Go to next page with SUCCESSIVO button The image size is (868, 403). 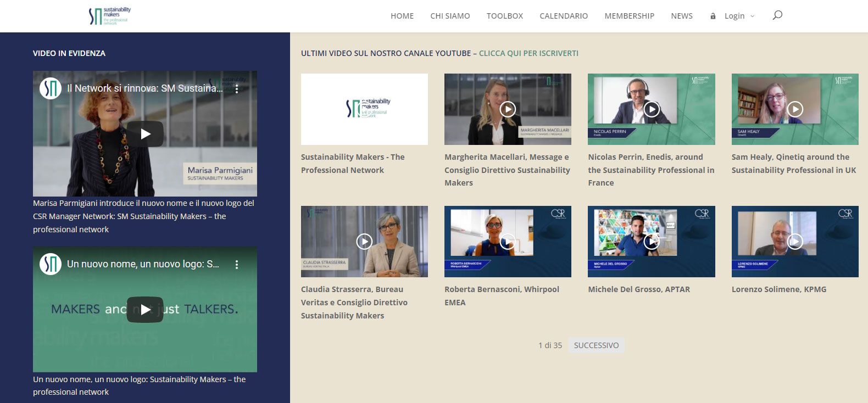coord(596,345)
